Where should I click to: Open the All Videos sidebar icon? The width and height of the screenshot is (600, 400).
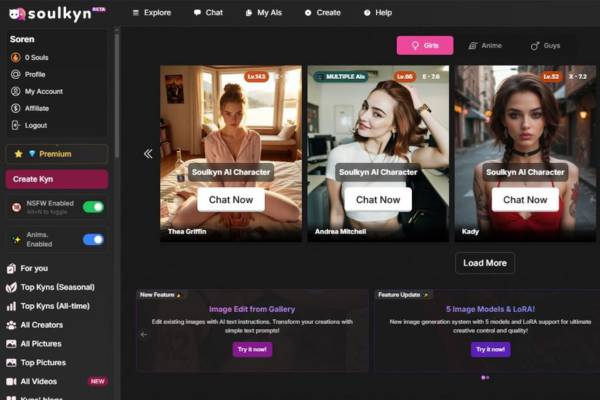11,381
